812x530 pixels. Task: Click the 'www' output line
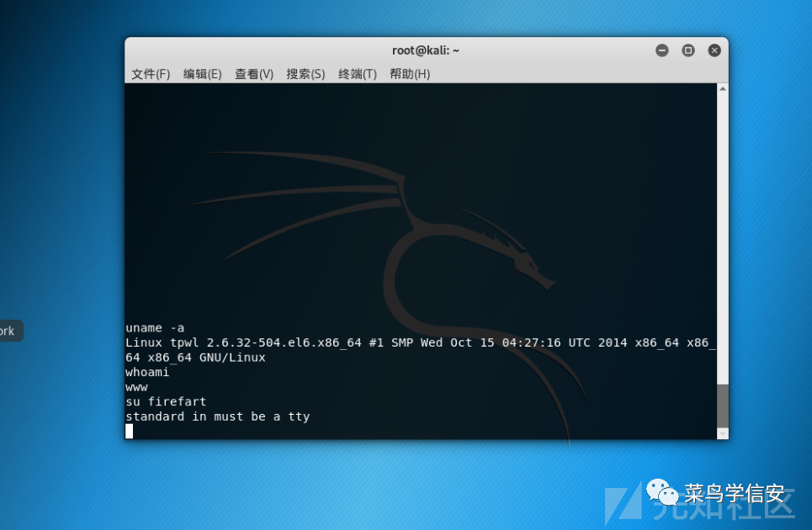click(x=136, y=387)
